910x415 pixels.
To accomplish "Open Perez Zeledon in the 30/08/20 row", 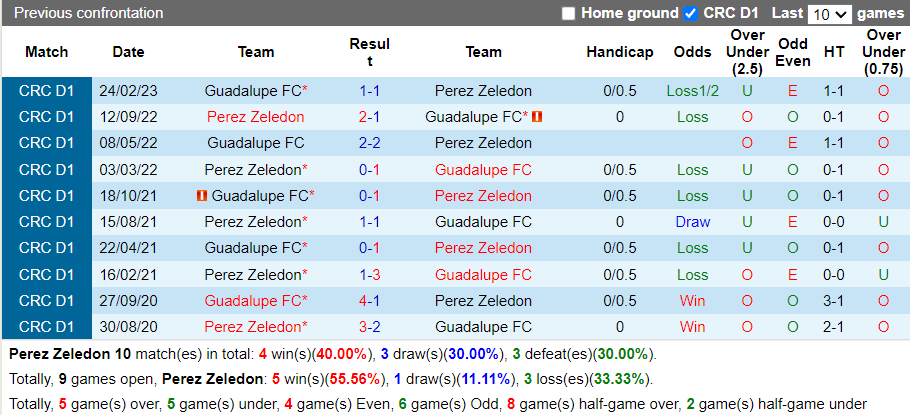I will tap(252, 326).
